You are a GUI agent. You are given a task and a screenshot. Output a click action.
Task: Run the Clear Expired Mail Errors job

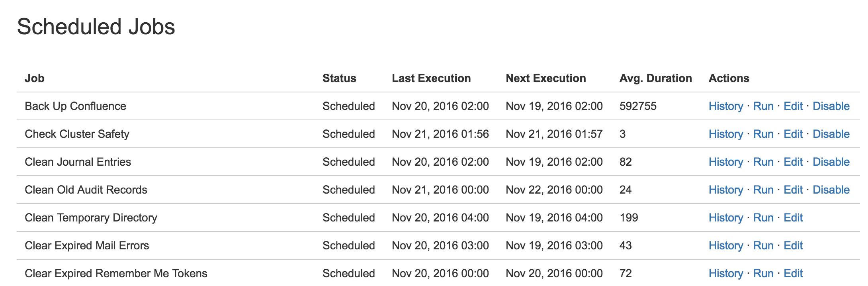[x=763, y=245]
